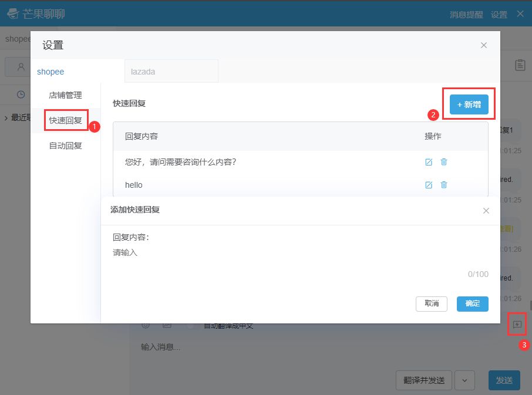This screenshot has width=532, height=395.
Task: Edit the 'hello' quick reply with pencil icon
Action: 429,185
